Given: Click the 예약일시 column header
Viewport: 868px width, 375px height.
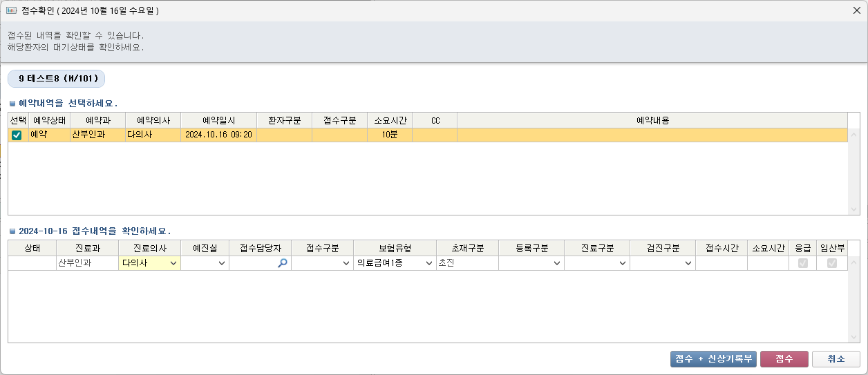Looking at the screenshot, I should pos(218,120).
